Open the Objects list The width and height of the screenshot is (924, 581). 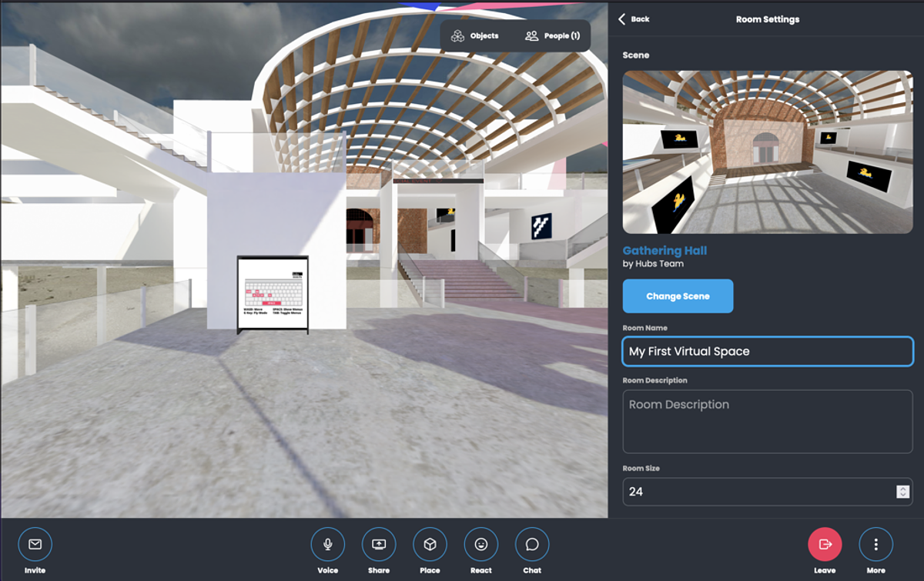tap(476, 35)
